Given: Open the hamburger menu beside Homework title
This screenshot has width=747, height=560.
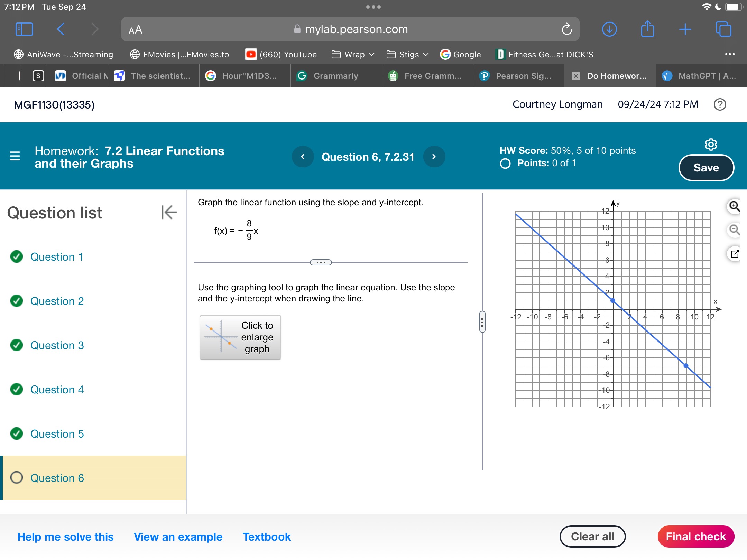Looking at the screenshot, I should [15, 156].
